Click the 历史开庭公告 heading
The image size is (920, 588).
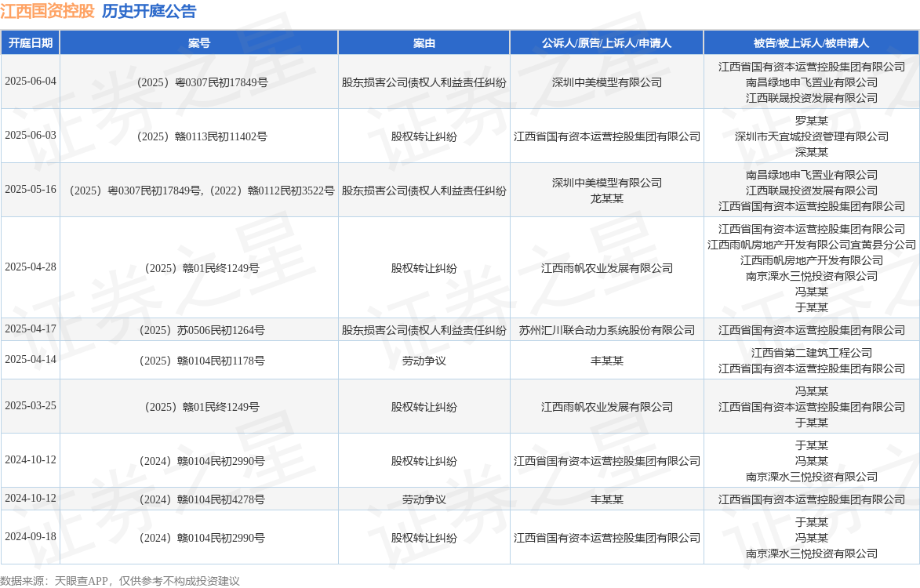click(149, 11)
